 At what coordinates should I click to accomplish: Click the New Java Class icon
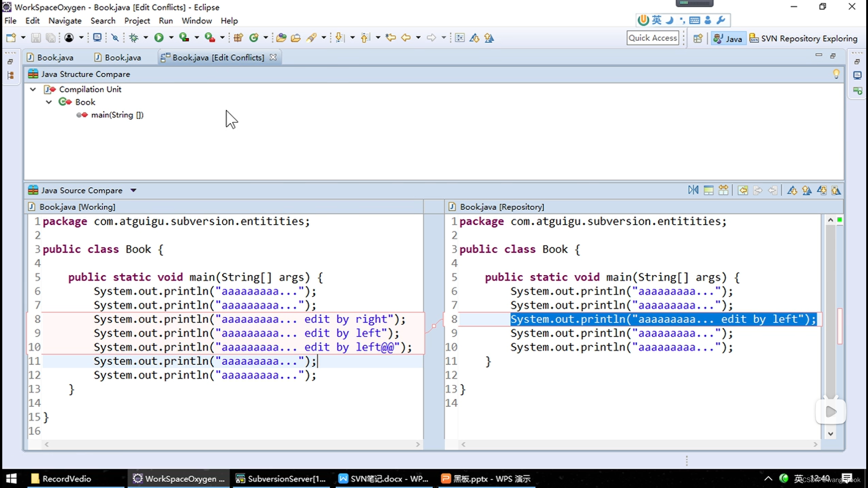(x=254, y=38)
